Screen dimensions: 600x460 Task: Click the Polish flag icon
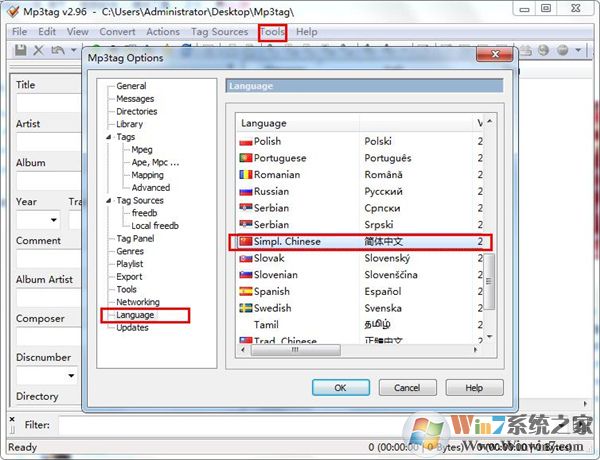point(245,142)
